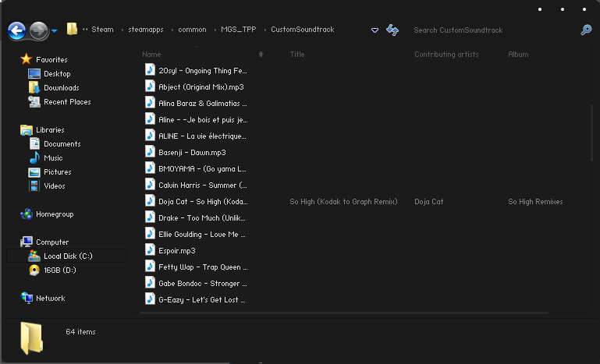600x364 pixels.
Task: Select Basenji - Dawn.mp3 file icon
Action: tap(150, 152)
